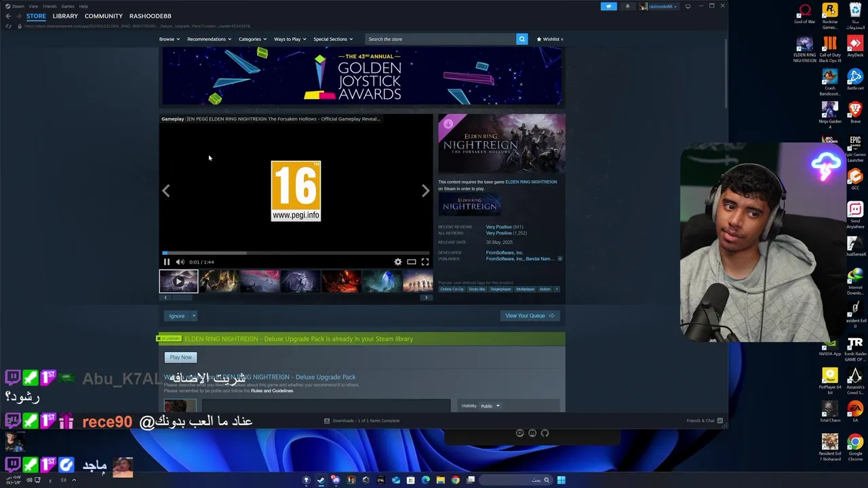868x488 pixels.
Task: Type in the Search the store field
Action: (440, 39)
